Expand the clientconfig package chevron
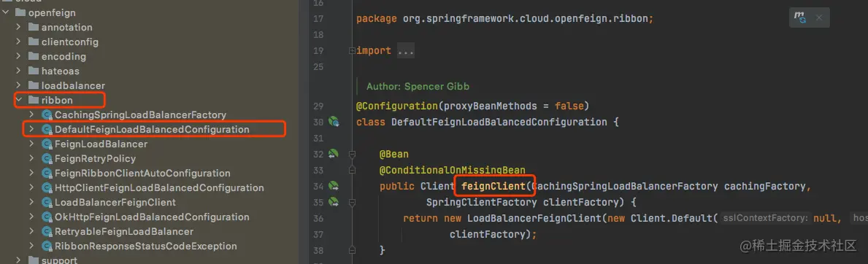 pyautogui.click(x=18, y=42)
